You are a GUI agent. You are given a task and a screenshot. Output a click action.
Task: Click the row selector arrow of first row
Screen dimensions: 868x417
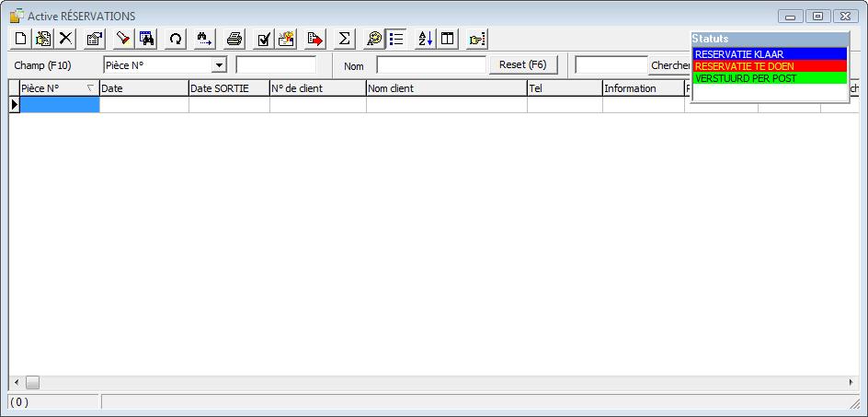(x=15, y=104)
